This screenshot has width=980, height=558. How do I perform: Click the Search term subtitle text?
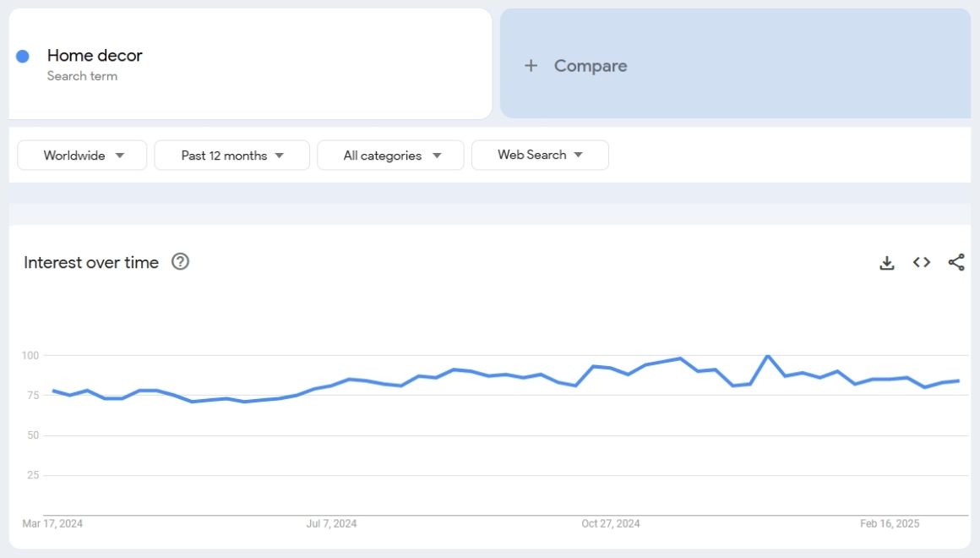pos(82,76)
